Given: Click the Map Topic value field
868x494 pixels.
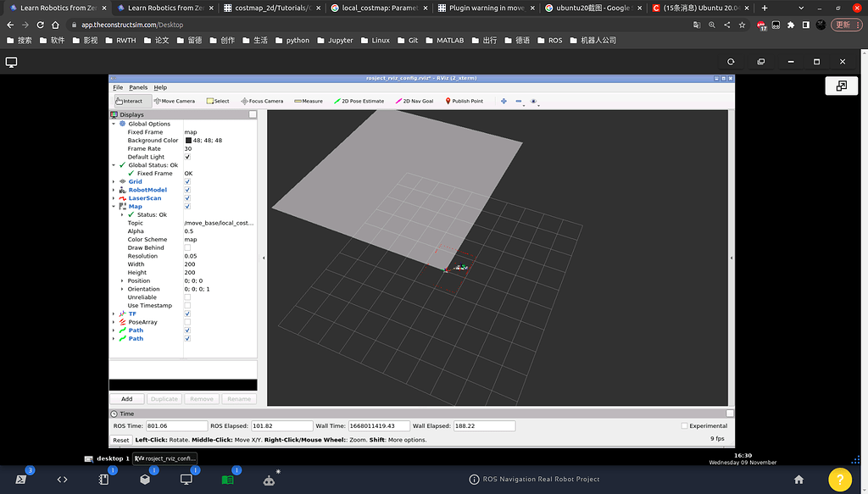Looking at the screenshot, I should [x=220, y=223].
